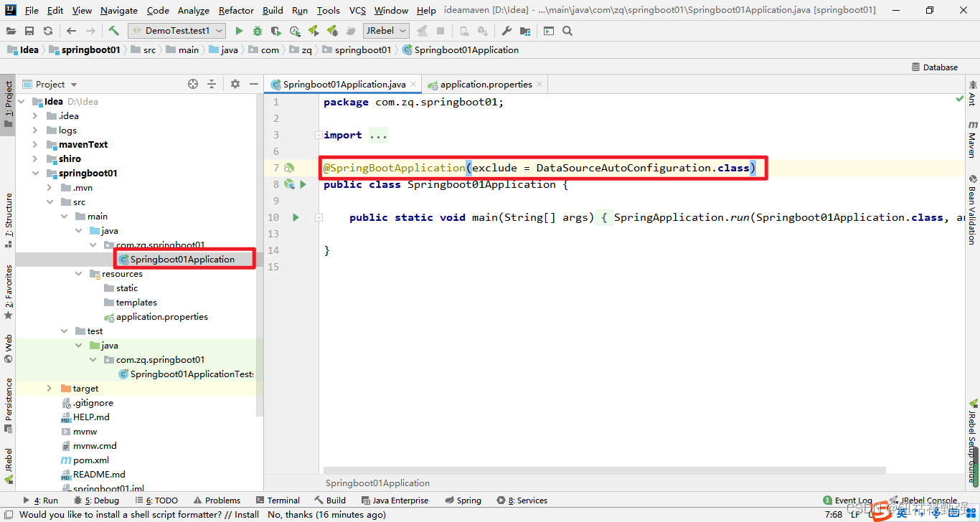Image resolution: width=980 pixels, height=522 pixels.
Task: Open the Event Log
Action: pos(847,500)
